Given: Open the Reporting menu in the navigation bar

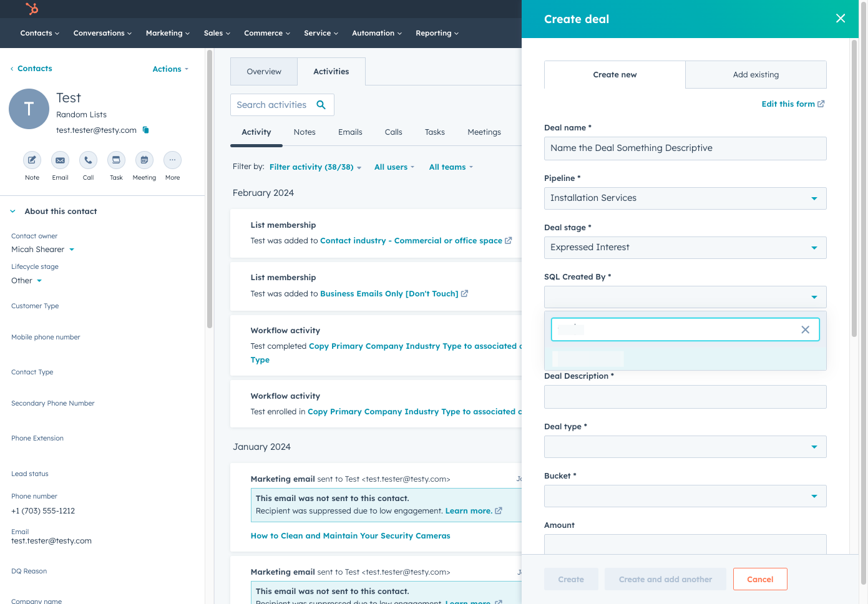Looking at the screenshot, I should click(x=437, y=33).
